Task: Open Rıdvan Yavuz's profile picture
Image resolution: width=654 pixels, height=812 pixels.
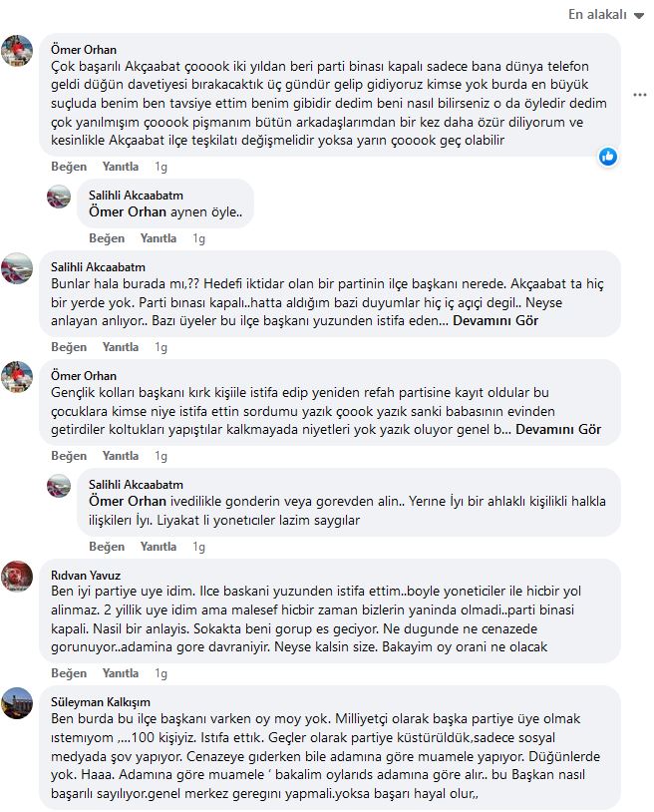Action: (x=17, y=576)
